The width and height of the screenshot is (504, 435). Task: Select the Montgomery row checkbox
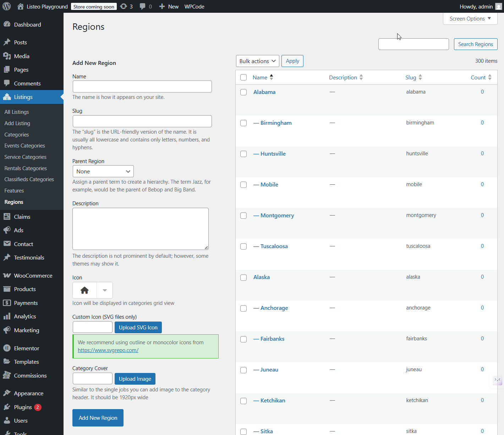pyautogui.click(x=243, y=216)
